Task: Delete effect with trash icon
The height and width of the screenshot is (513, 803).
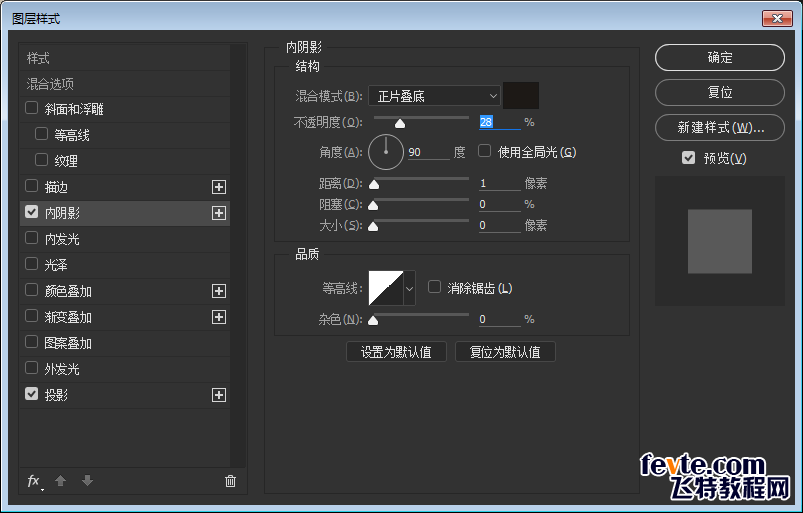Action: coord(230,481)
